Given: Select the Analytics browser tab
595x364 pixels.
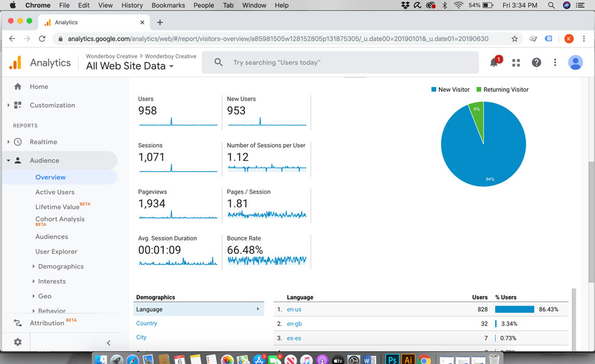Looking at the screenshot, I should click(68, 22).
